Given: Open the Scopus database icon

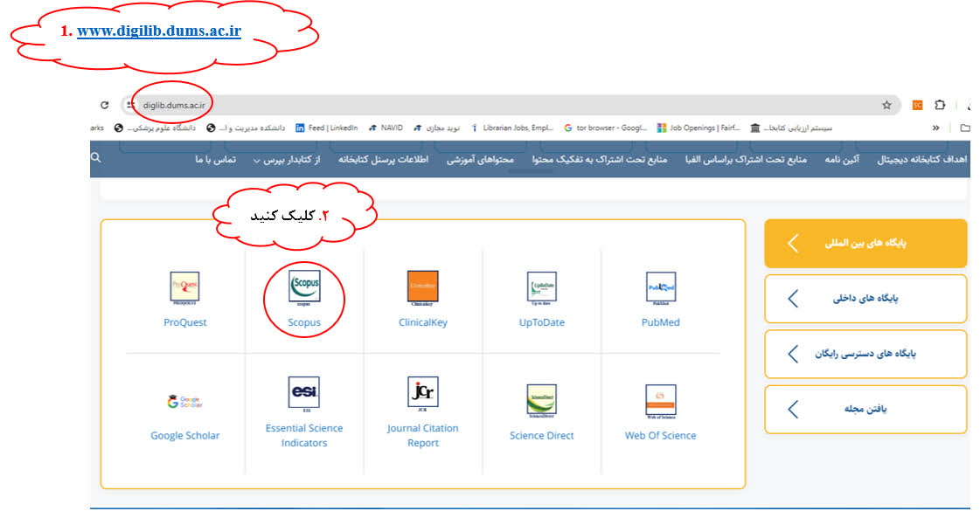Looking at the screenshot, I should tap(304, 287).
